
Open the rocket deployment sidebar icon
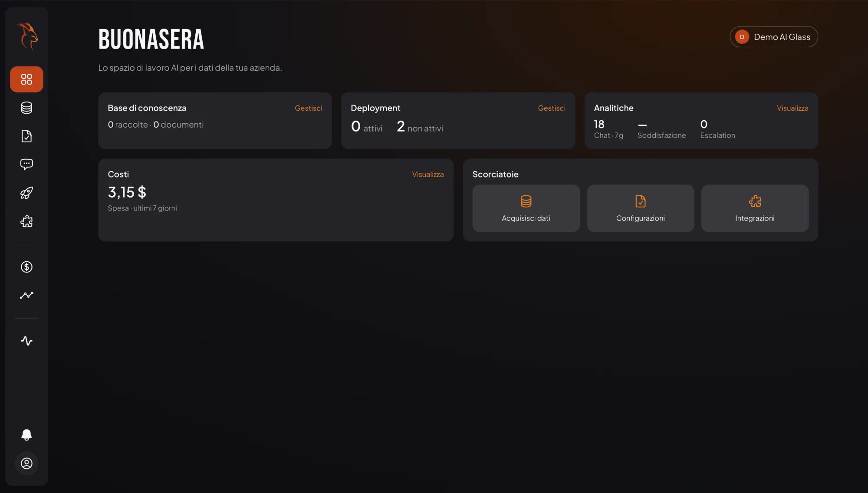tap(26, 193)
